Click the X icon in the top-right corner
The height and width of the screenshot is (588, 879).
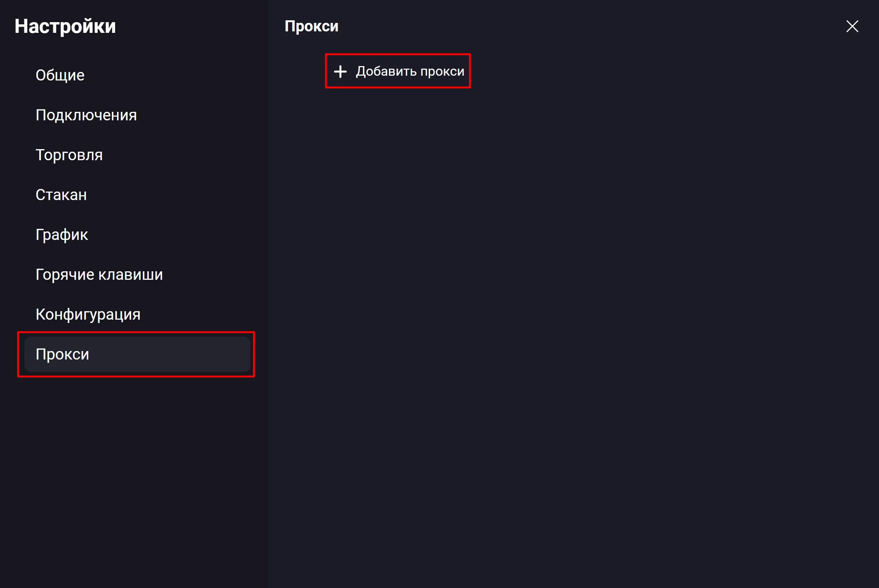[x=852, y=26]
